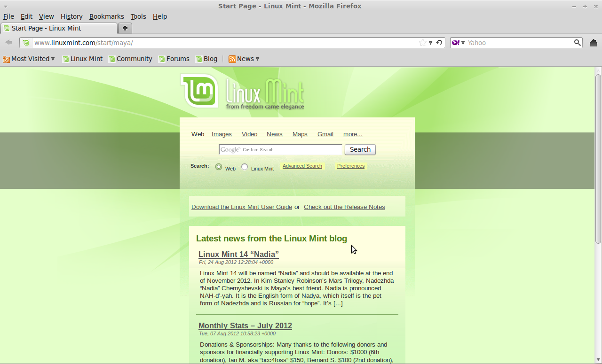Open the Advanced Search link
Viewport: 602px width, 364px height.
point(302,166)
